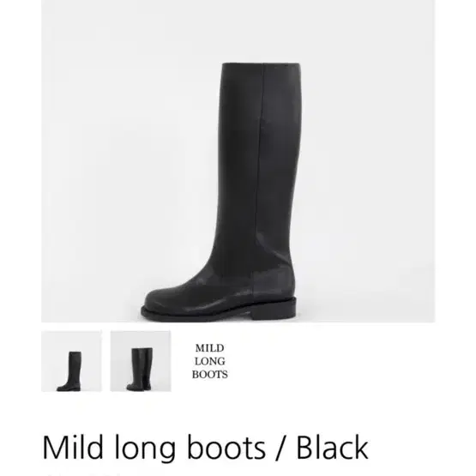Click the vertical seam on the boot shaft
Image resolution: width=476 pixels, height=476 pixels.
click(260, 170)
